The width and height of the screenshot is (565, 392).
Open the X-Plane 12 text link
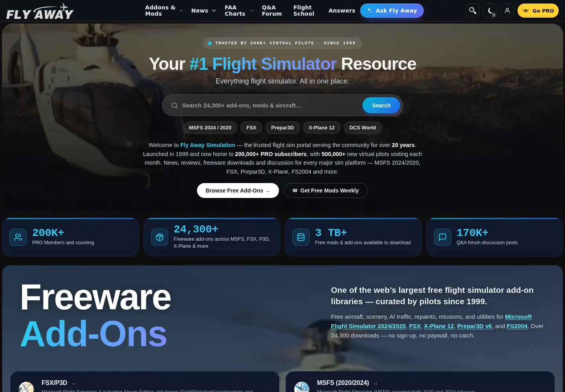pos(439,326)
